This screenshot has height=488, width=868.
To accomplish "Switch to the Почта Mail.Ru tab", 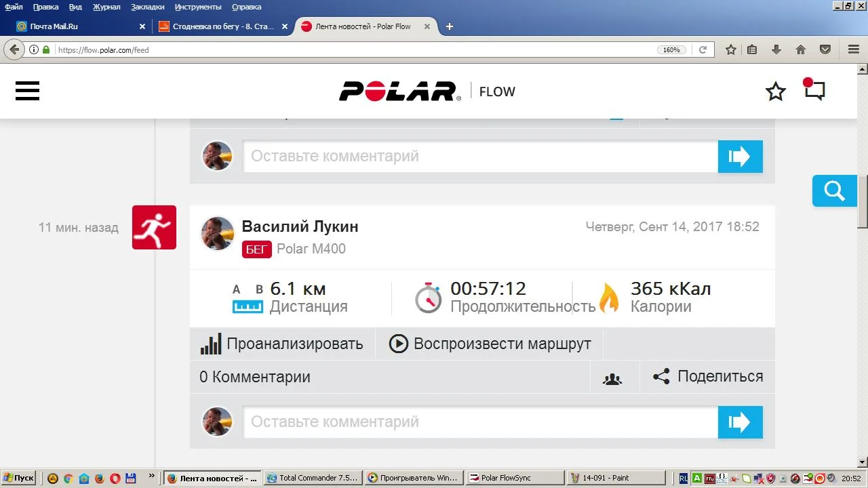I will [81, 26].
